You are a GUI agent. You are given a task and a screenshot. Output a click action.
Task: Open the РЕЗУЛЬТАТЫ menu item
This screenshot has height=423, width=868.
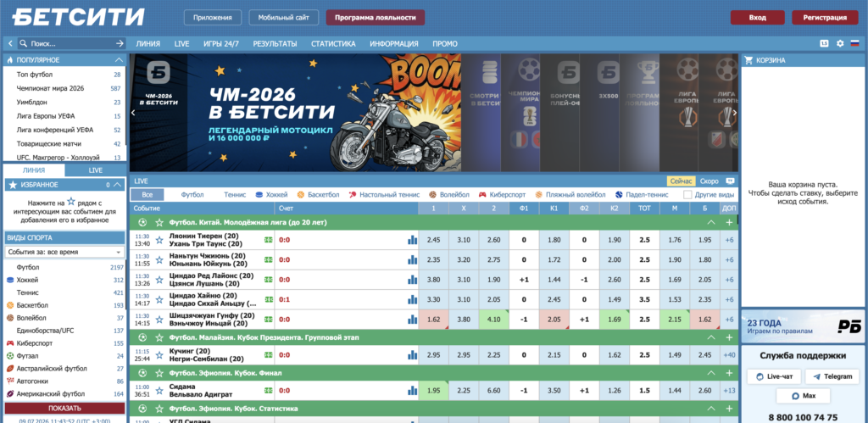coord(275,44)
